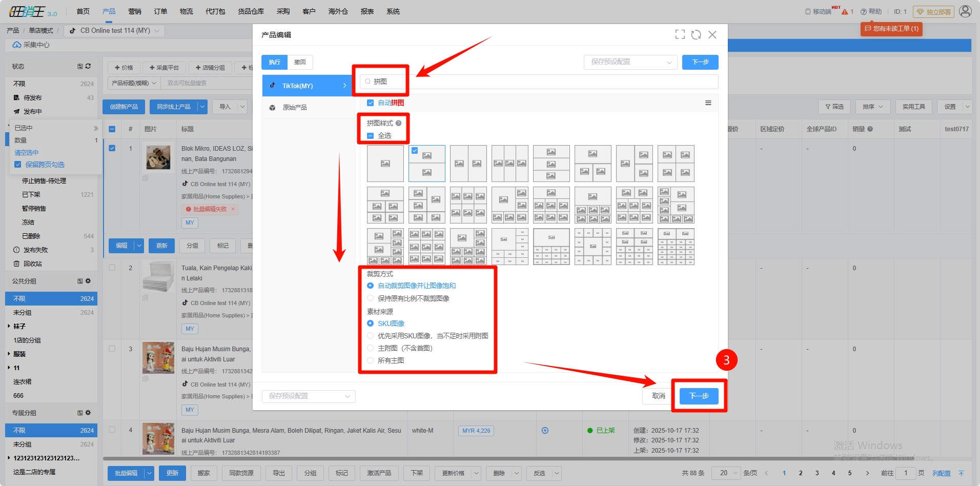Click the help icon next to 拼图样式

(x=398, y=123)
